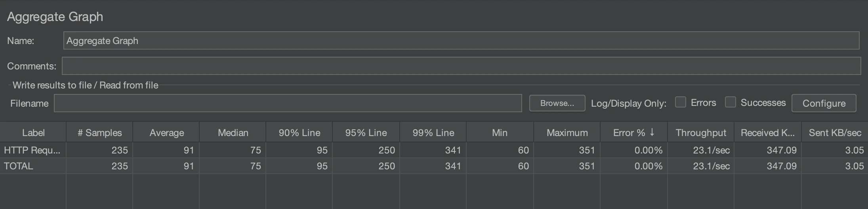This screenshot has width=868, height=209.
Task: Sort by Throughput column header
Action: 700,133
